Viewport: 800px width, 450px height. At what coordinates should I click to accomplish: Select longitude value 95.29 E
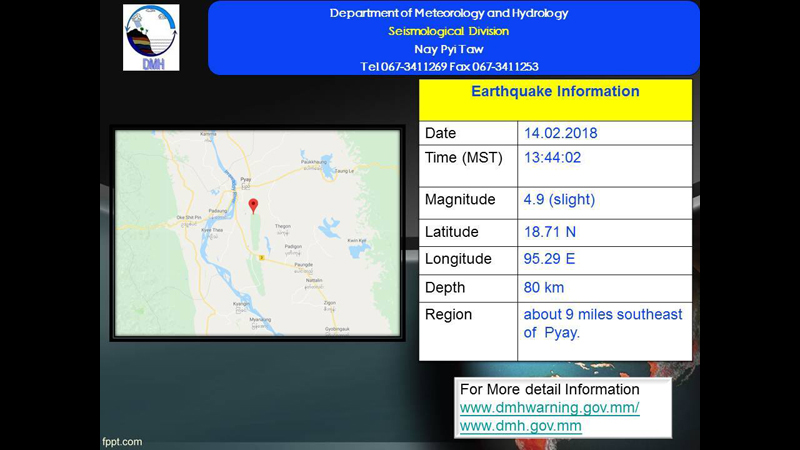(x=549, y=259)
